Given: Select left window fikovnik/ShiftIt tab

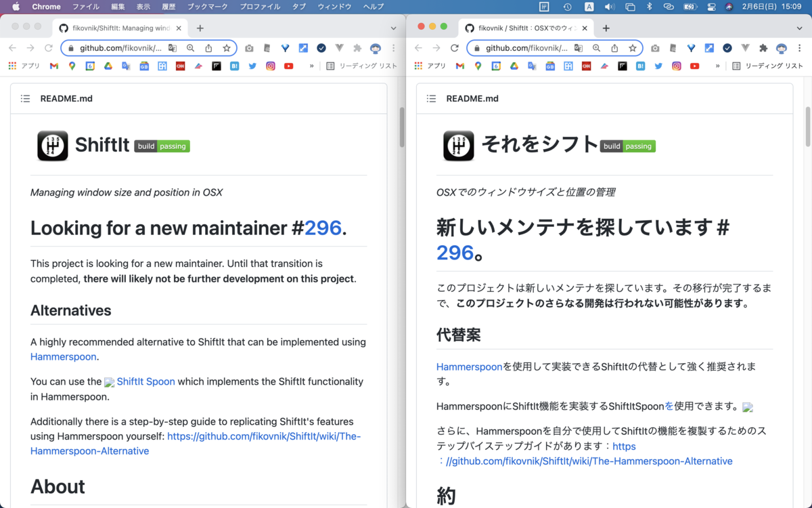Looking at the screenshot, I should click(120, 28).
